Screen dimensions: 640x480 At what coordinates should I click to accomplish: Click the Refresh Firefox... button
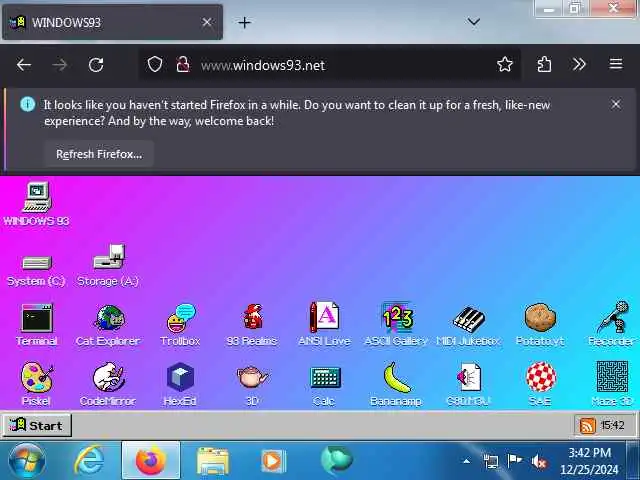click(99, 154)
